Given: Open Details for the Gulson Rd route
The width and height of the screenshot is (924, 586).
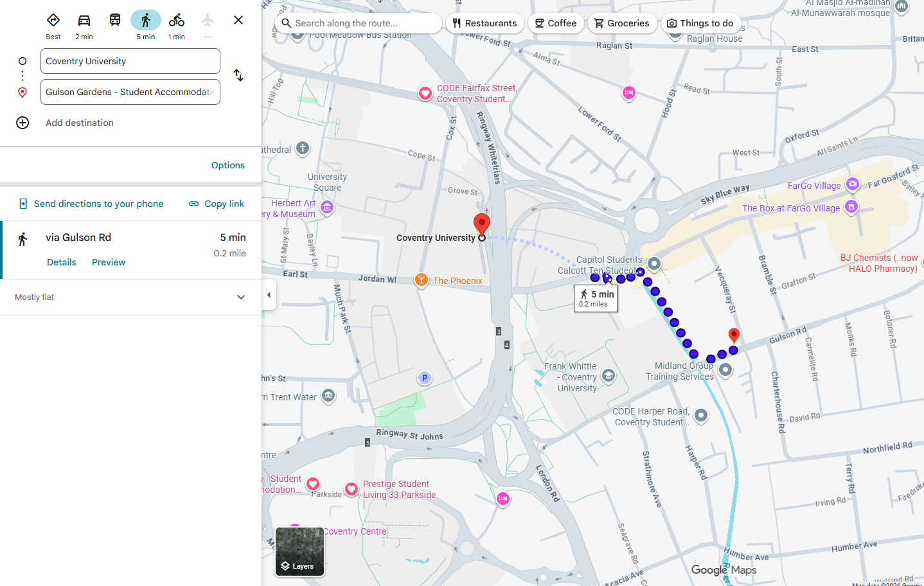Looking at the screenshot, I should (x=62, y=262).
